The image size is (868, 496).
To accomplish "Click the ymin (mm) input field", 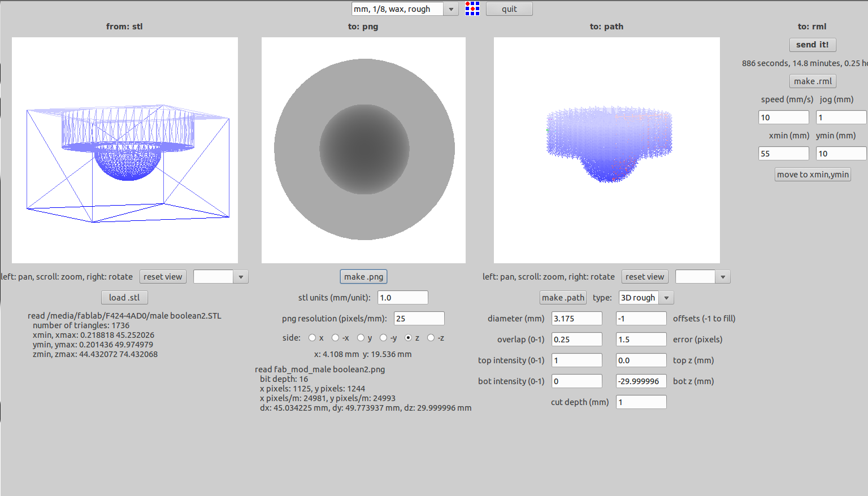I will click(x=841, y=154).
